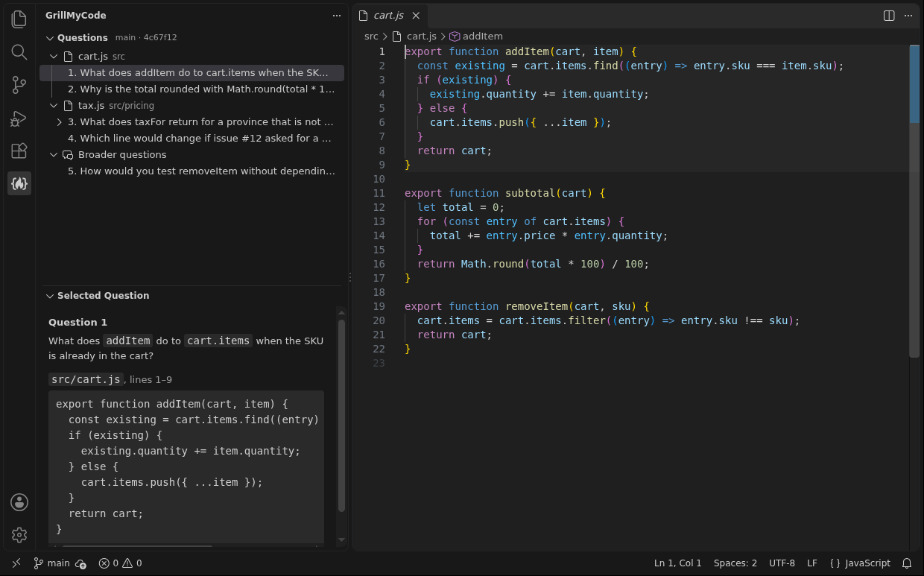Image resolution: width=924 pixels, height=576 pixels.
Task: Expand question 3 about taxFor
Action: coord(60,122)
